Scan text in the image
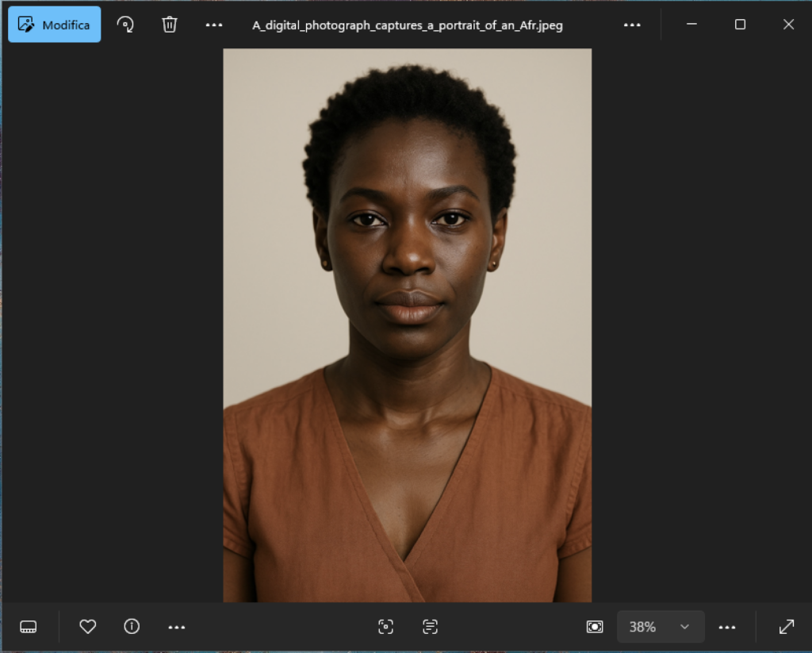Image resolution: width=812 pixels, height=653 pixels. (x=430, y=627)
